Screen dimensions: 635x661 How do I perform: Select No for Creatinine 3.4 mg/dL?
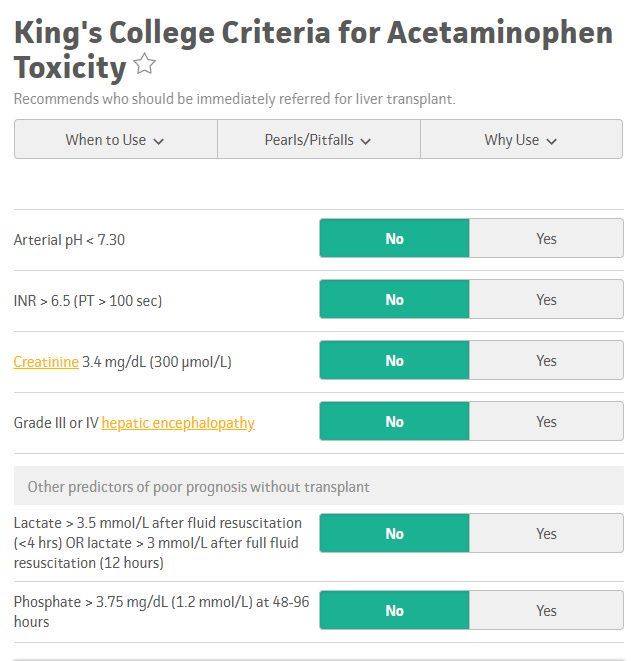point(394,360)
